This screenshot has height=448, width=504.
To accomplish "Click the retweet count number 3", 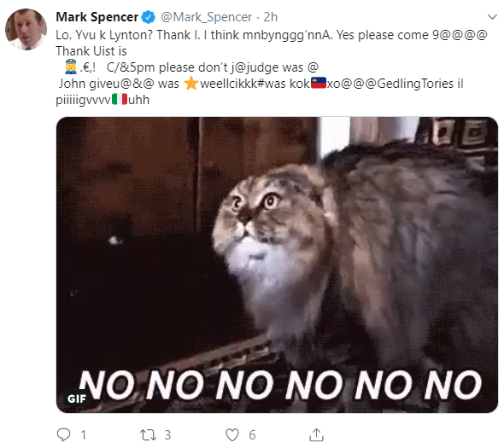I will pos(167,435).
